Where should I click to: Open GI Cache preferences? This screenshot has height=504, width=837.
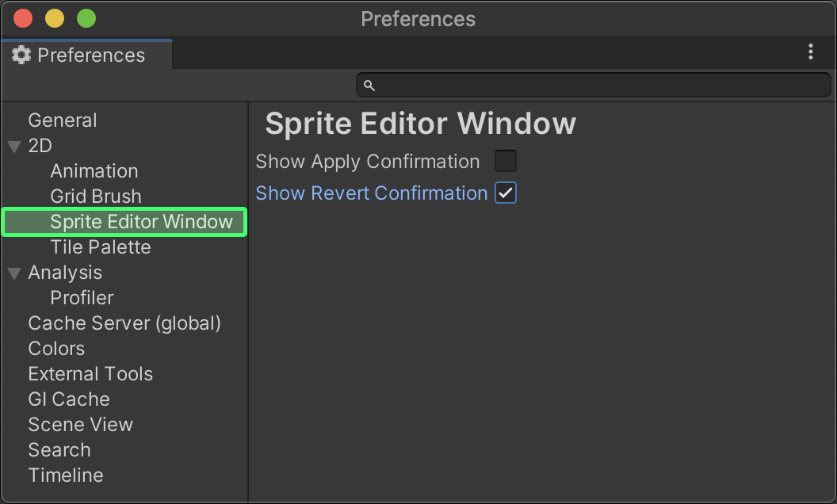(x=69, y=399)
